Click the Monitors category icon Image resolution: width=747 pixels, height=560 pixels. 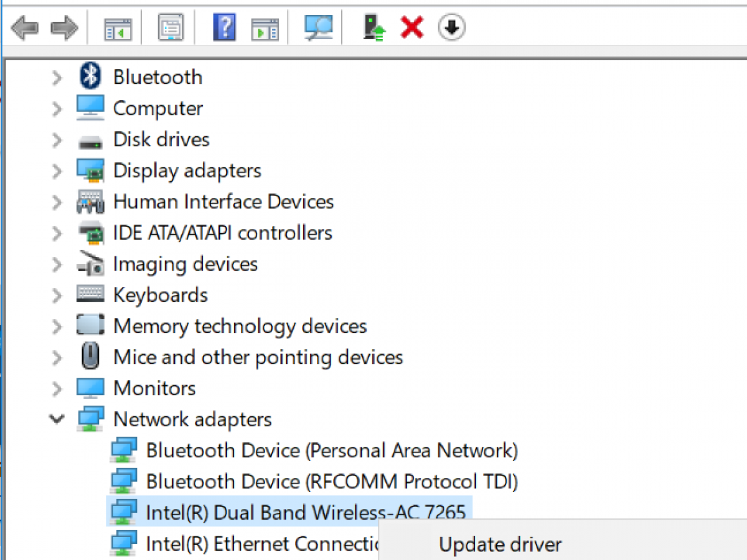pyautogui.click(x=90, y=388)
